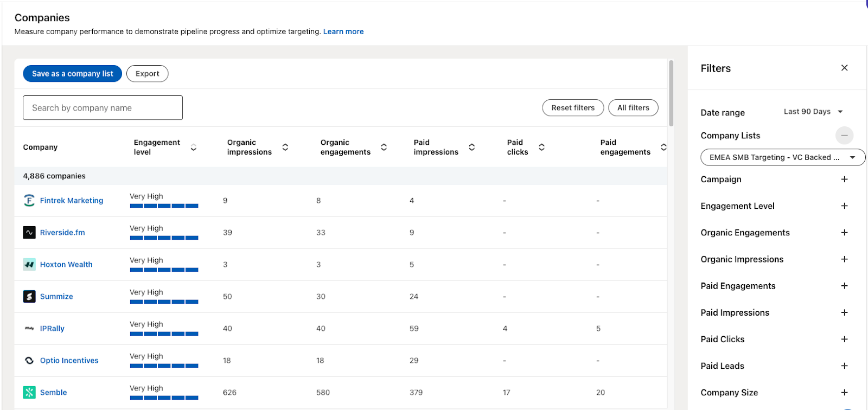This screenshot has width=868, height=410.
Task: Open the Last 90 Days date range dropdown
Action: click(813, 112)
